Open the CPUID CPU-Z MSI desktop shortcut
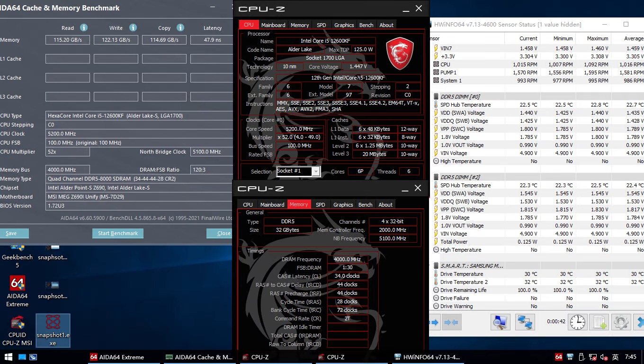 point(17,331)
